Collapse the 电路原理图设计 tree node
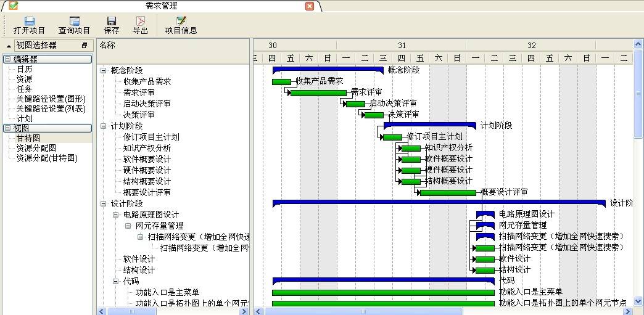This screenshot has width=644, height=315. coord(115,215)
